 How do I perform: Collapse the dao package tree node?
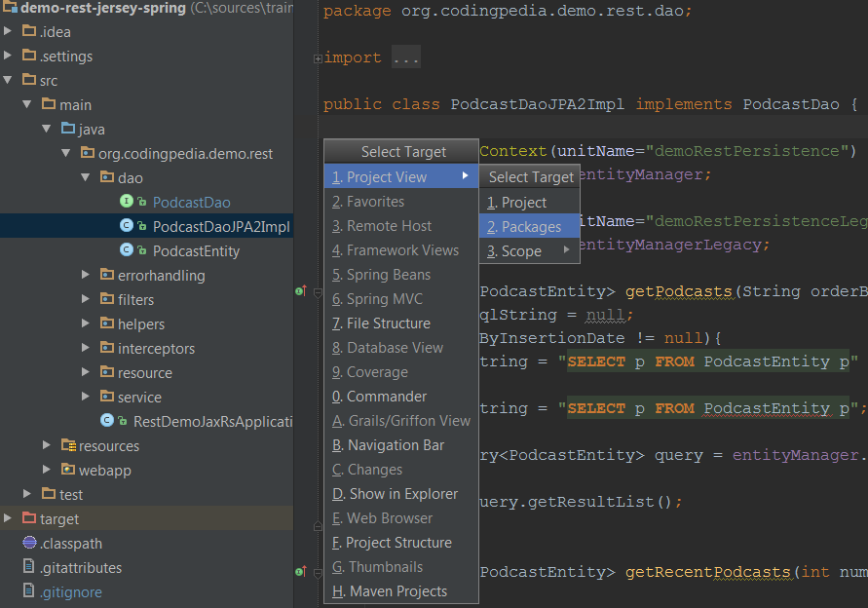tap(86, 177)
